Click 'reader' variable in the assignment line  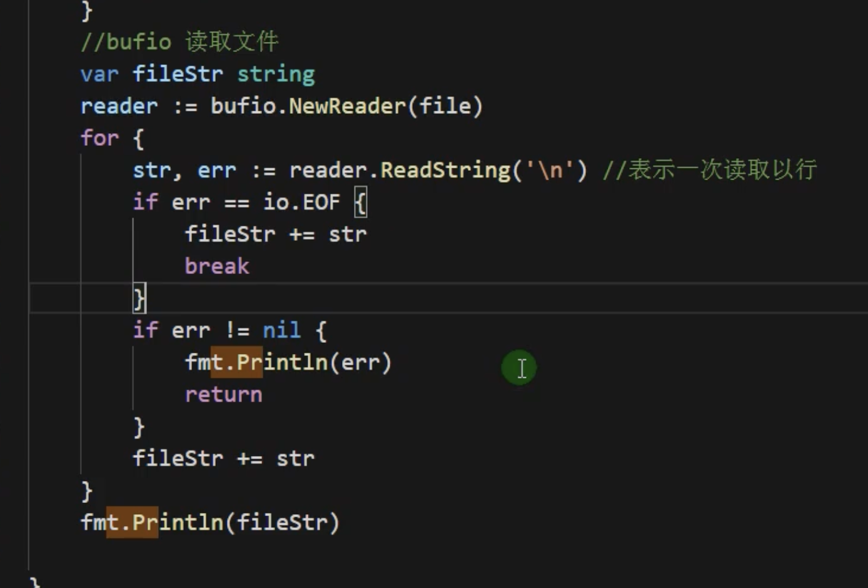pyautogui.click(x=119, y=106)
